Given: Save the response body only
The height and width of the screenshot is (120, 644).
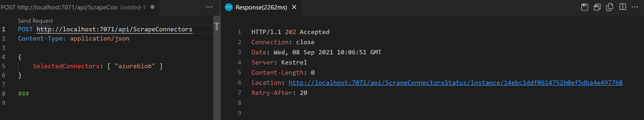Looking at the screenshot, I should 597,7.
